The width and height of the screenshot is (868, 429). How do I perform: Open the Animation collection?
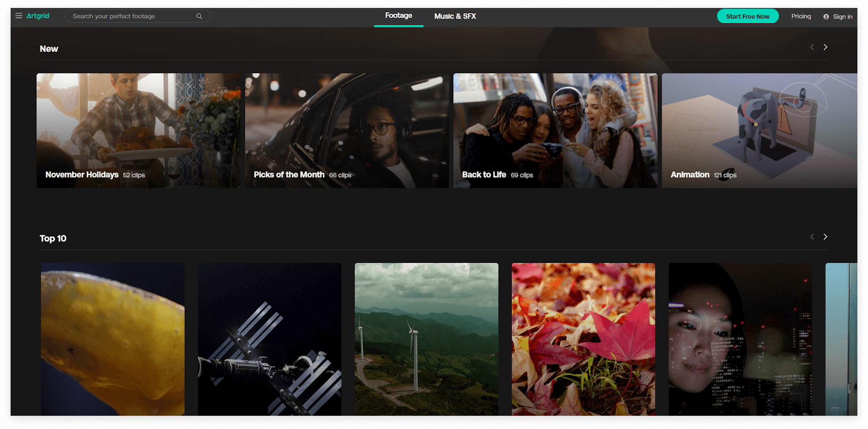tap(759, 131)
